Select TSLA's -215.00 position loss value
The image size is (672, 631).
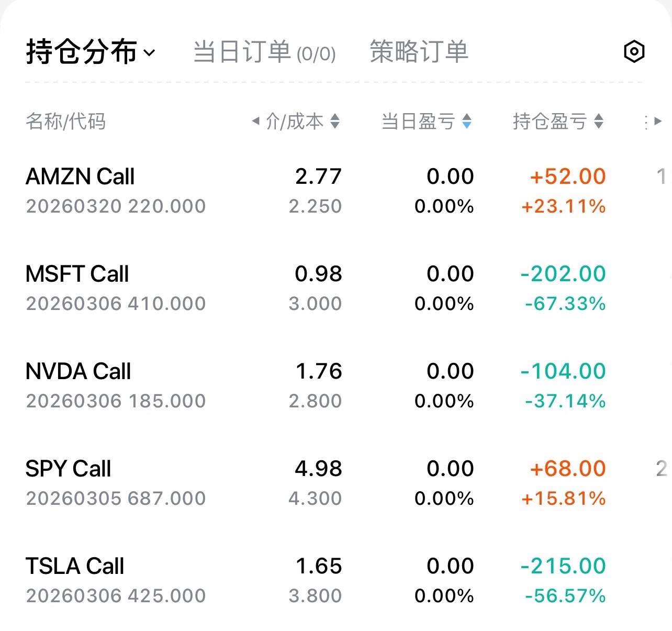click(563, 566)
